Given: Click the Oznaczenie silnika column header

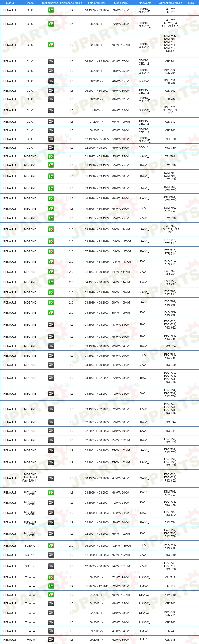Looking at the screenshot, I should tap(170, 3).
